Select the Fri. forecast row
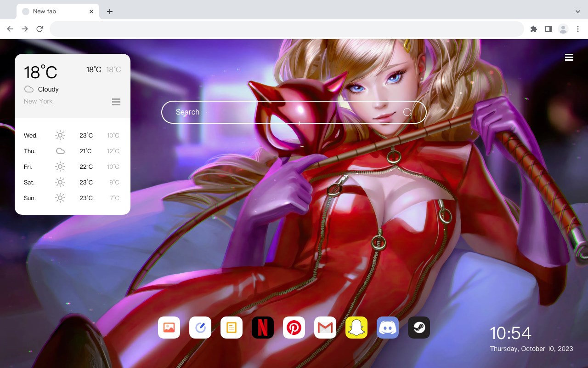 click(x=73, y=167)
